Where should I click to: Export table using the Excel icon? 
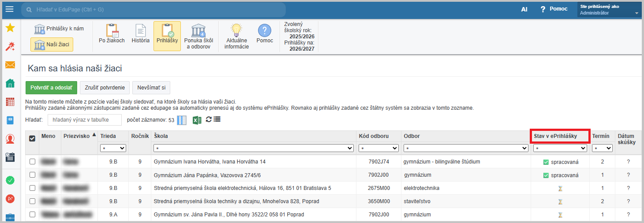[197, 120]
